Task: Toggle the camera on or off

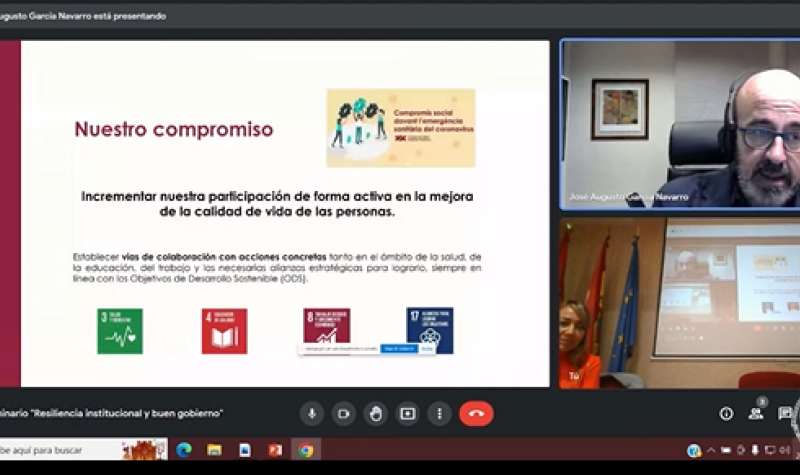Action: click(x=343, y=413)
